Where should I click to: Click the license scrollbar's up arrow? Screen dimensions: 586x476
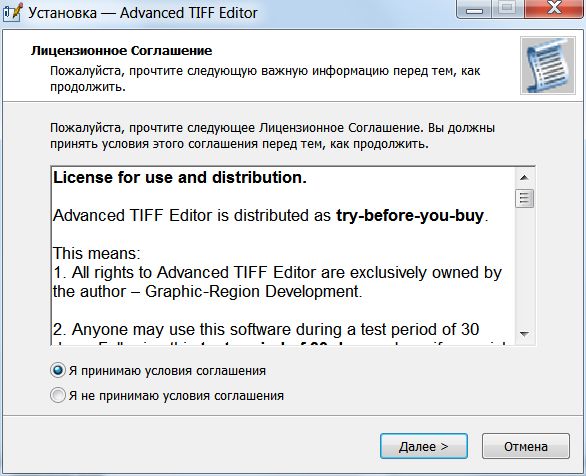click(x=524, y=178)
